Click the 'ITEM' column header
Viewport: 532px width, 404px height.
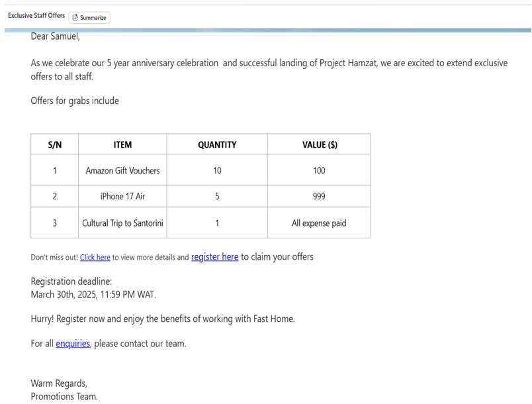coord(122,144)
